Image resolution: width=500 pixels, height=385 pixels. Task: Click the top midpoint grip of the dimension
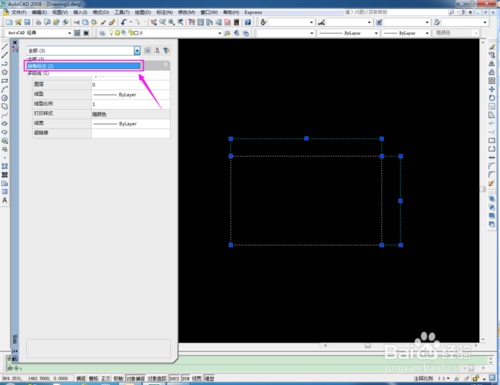coord(306,138)
